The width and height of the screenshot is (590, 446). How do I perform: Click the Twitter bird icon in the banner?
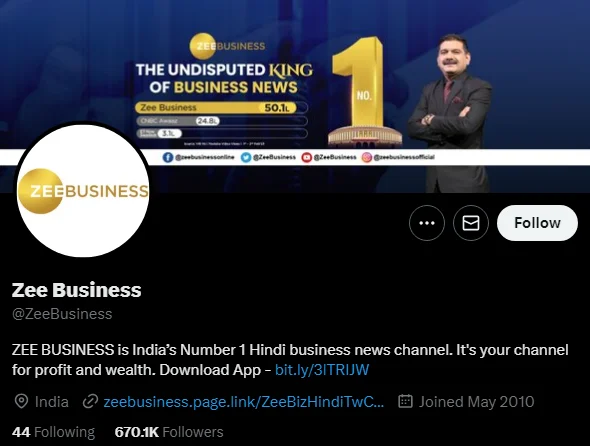click(x=246, y=157)
